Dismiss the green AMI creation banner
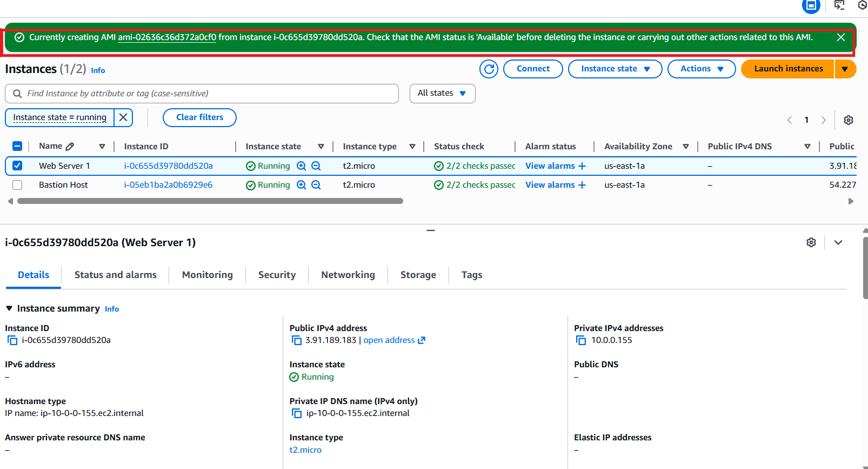868x469 pixels. click(x=840, y=37)
